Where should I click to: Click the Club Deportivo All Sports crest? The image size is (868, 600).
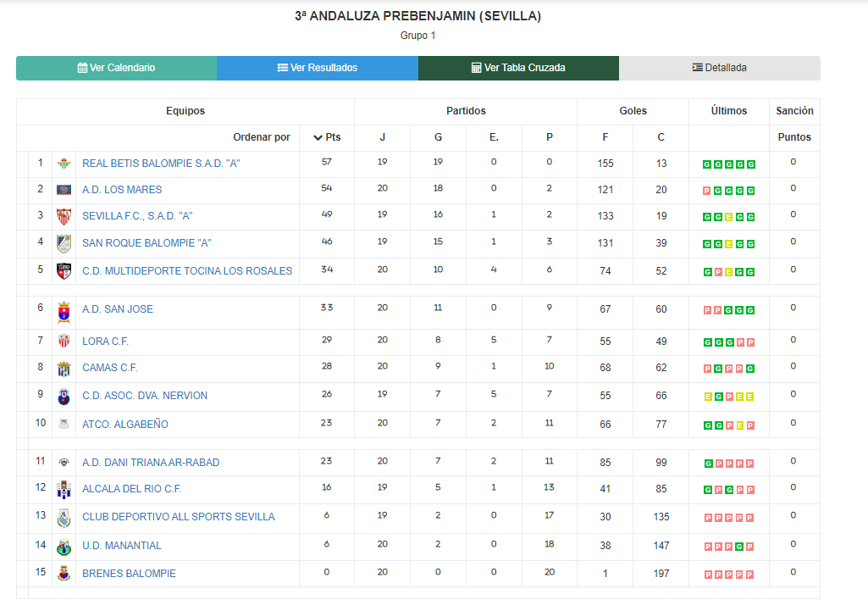click(64, 518)
